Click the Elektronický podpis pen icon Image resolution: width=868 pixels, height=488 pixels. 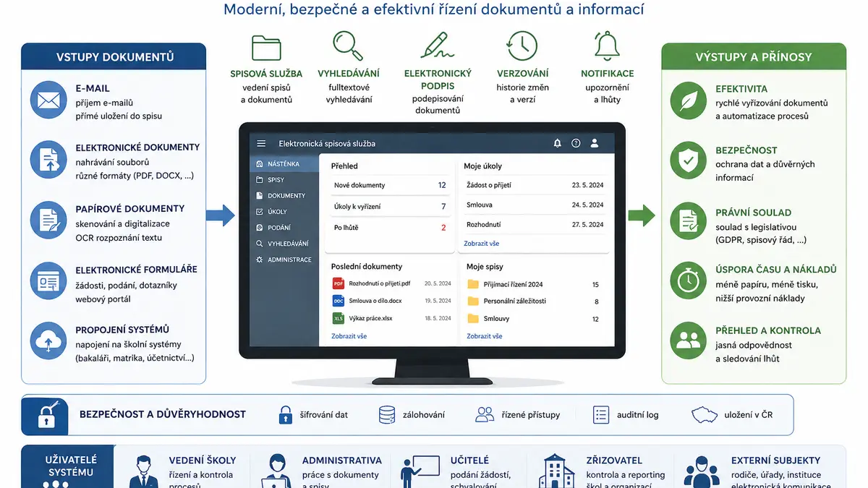[437, 46]
